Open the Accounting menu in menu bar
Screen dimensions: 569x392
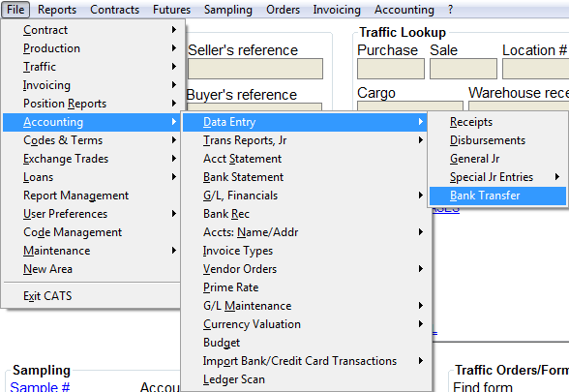[x=404, y=10]
